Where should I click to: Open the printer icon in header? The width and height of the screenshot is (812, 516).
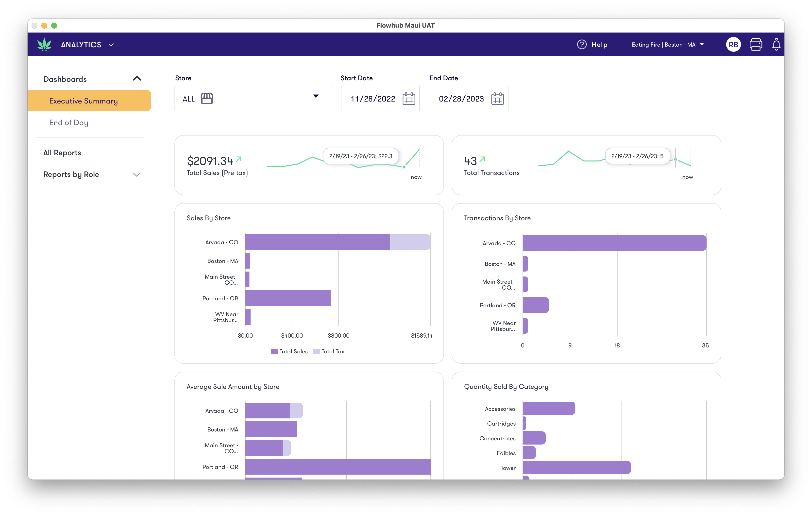pyautogui.click(x=756, y=45)
